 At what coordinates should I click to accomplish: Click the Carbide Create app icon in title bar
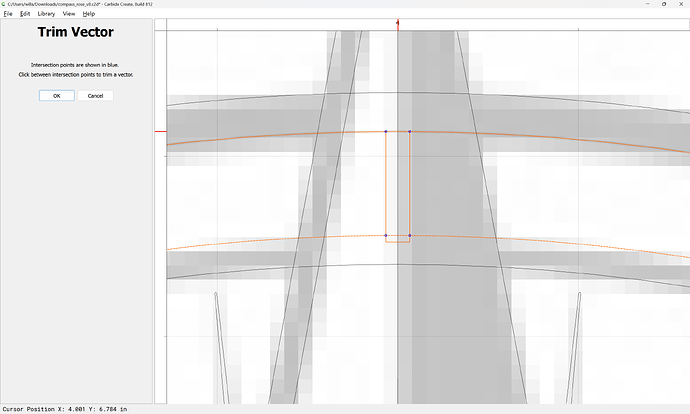click(4, 4)
